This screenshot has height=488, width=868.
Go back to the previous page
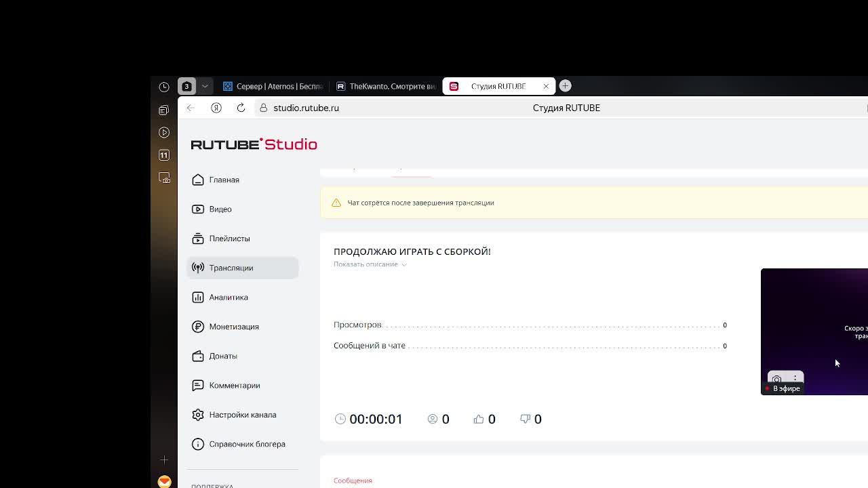point(191,108)
